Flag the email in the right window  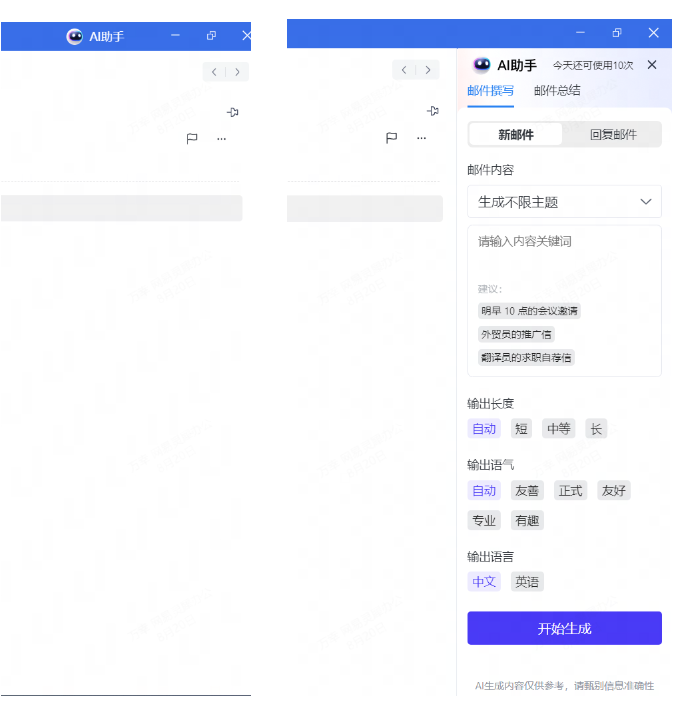coord(391,137)
